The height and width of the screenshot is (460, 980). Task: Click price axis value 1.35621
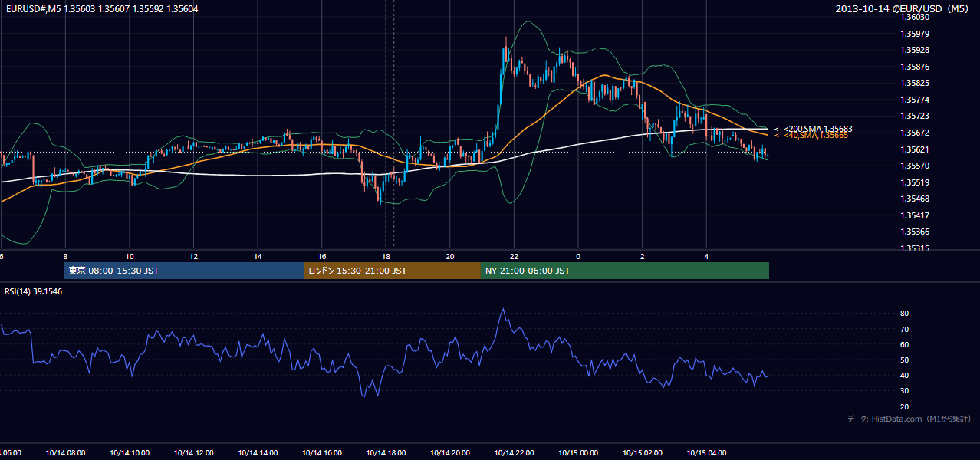point(916,149)
